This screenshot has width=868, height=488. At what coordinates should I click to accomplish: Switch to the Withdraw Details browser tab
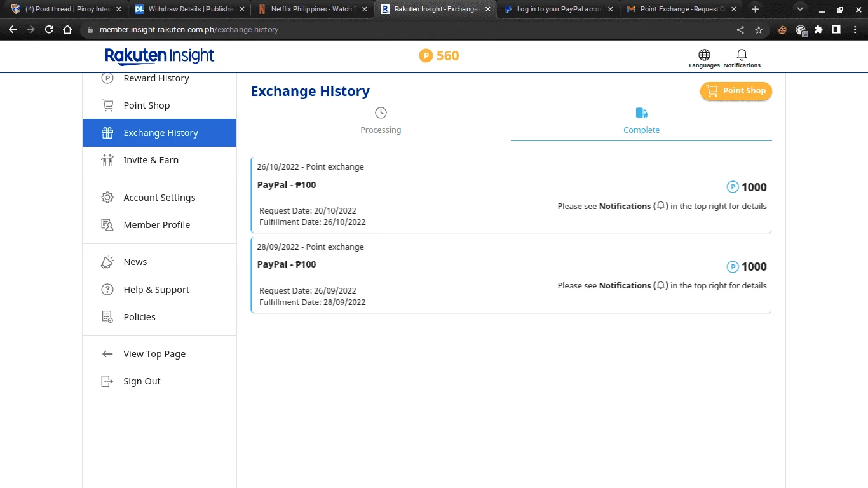coord(189,10)
